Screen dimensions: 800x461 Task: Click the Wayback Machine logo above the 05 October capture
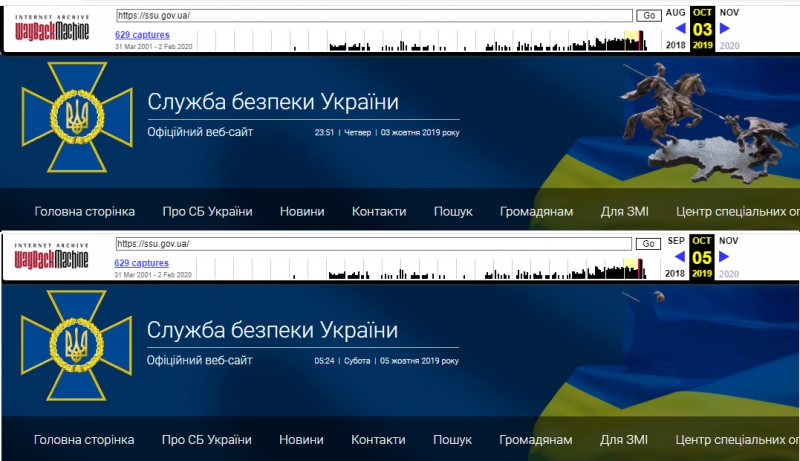tap(52, 257)
